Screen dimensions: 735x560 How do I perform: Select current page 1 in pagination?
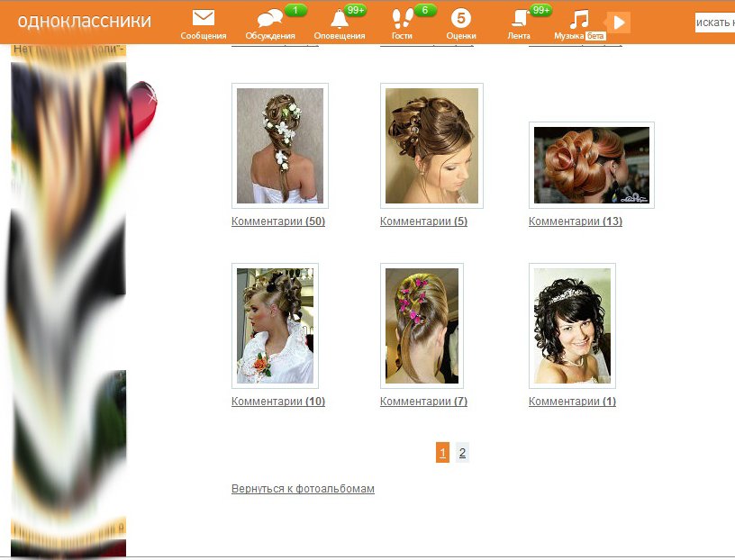(x=442, y=453)
